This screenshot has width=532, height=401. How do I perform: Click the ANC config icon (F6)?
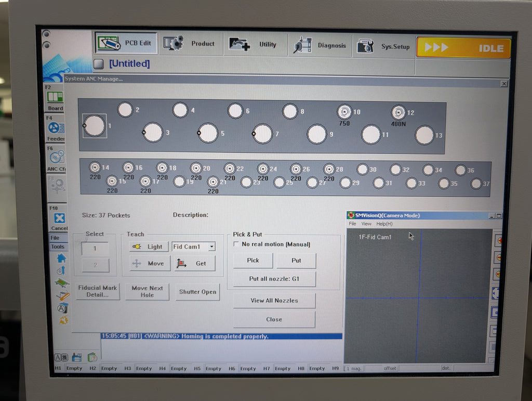pos(57,157)
